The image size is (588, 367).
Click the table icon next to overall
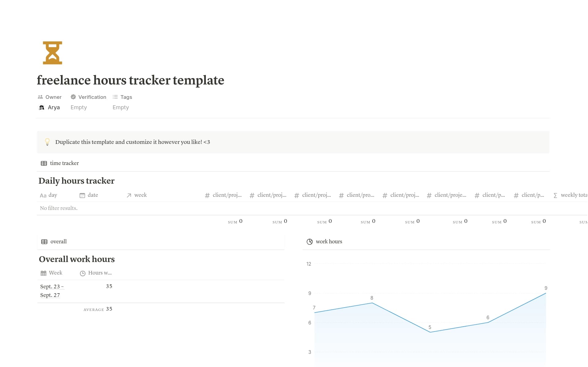click(44, 242)
